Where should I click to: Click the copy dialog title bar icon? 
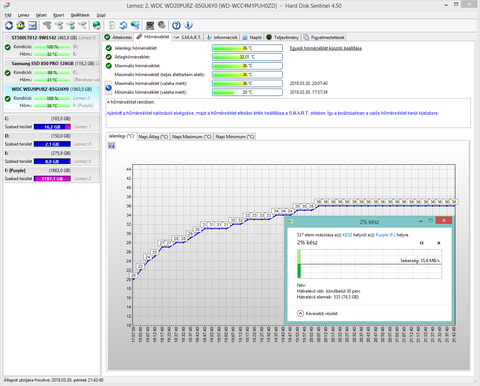point(291,221)
